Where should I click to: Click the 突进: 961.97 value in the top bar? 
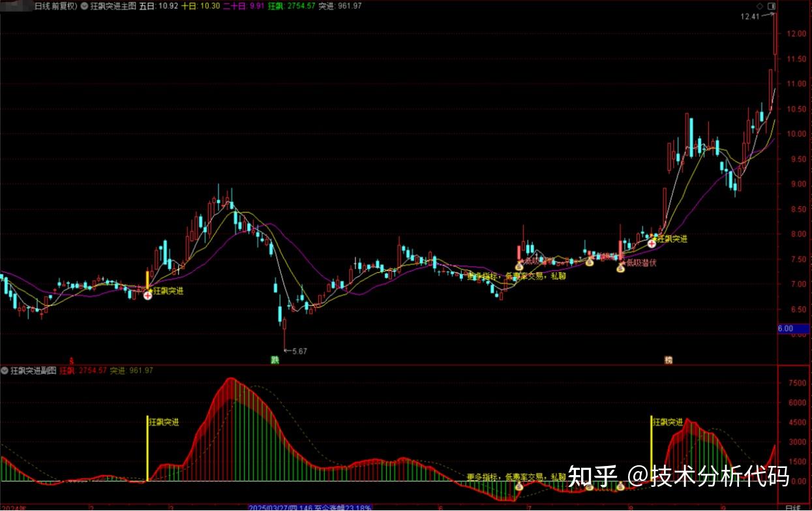point(340,5)
